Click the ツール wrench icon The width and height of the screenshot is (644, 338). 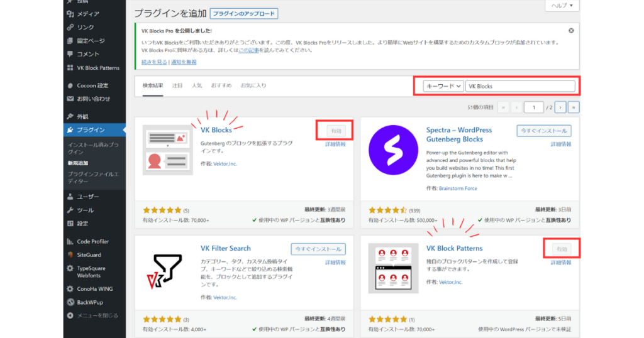click(70, 210)
